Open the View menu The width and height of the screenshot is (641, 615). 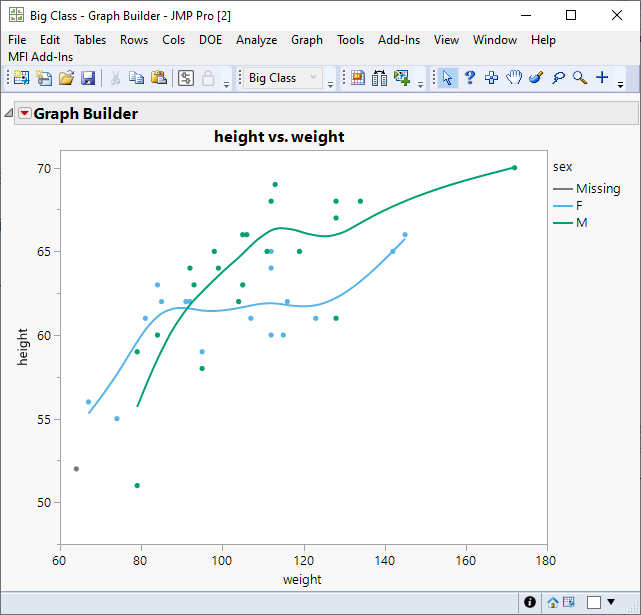click(x=446, y=40)
